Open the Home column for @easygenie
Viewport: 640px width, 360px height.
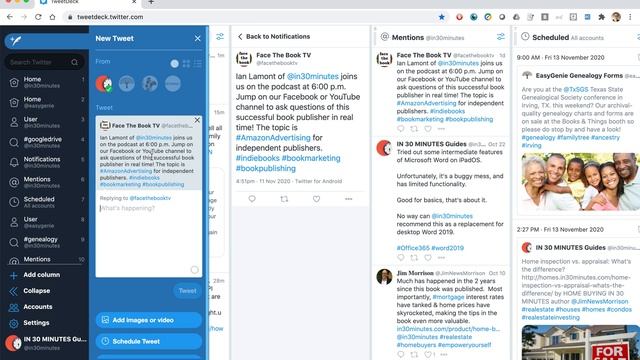pyautogui.click(x=44, y=102)
